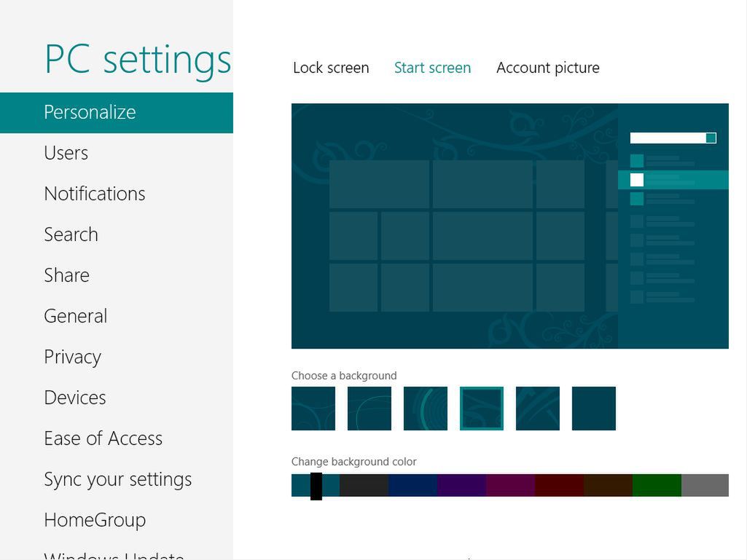747x560 pixels.
Task: Click the Start screen preview image
Action: click(510, 226)
